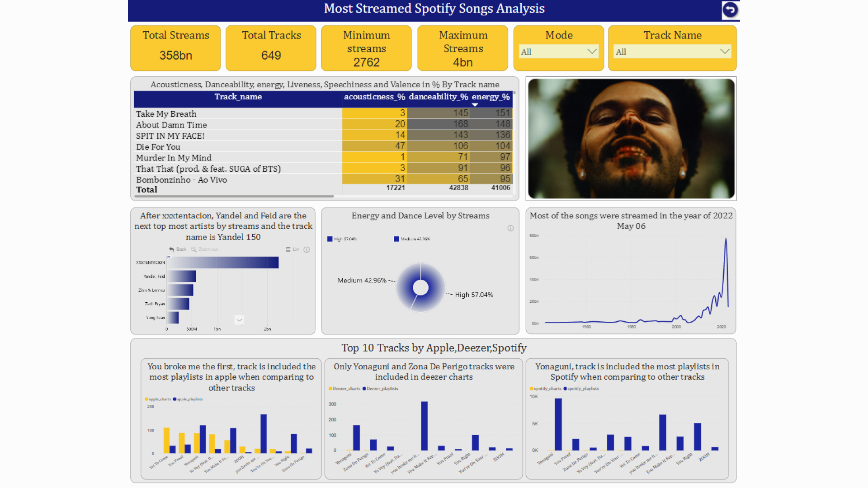The image size is (868, 488).
Task: Click the sort arrow under energy_%
Action: (475, 105)
